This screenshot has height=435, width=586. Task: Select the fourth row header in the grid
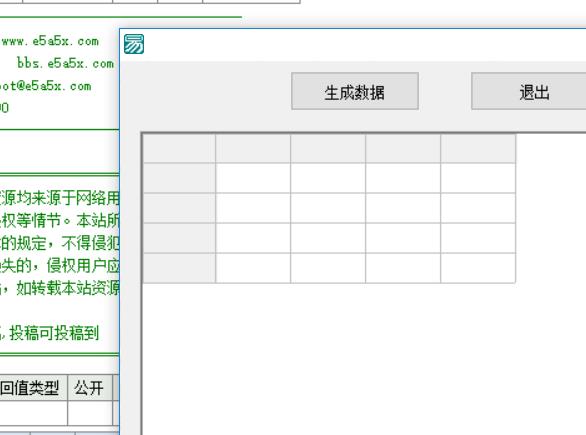coord(179,268)
